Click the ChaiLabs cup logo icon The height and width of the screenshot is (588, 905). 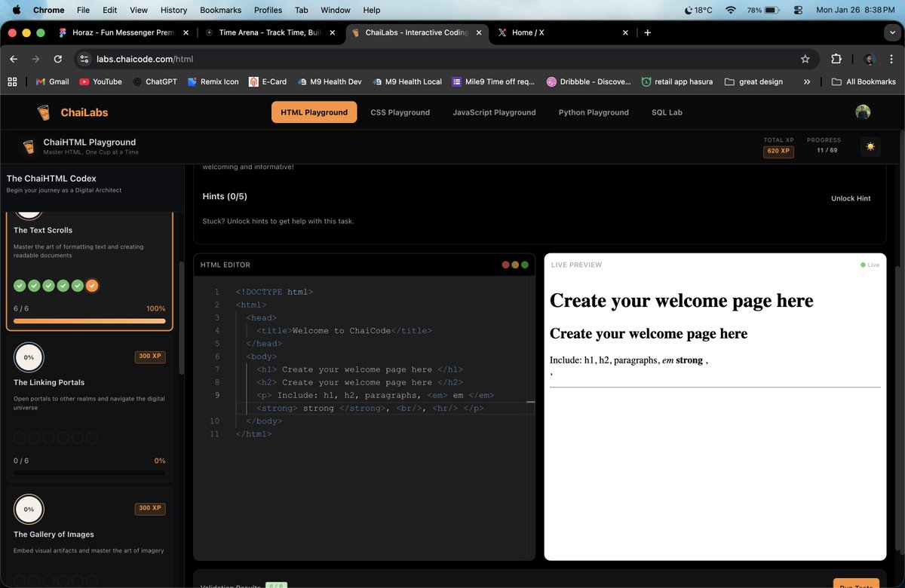click(x=44, y=112)
